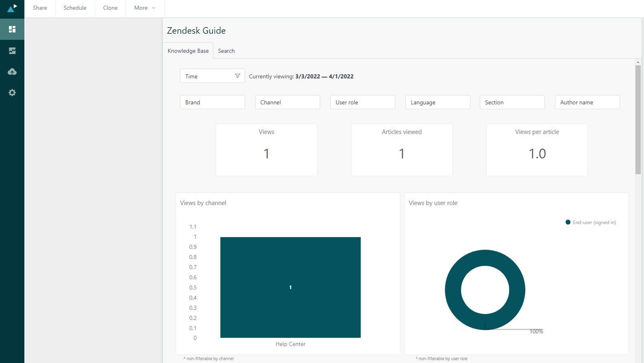
Task: Open the Author name filter
Action: tap(588, 102)
